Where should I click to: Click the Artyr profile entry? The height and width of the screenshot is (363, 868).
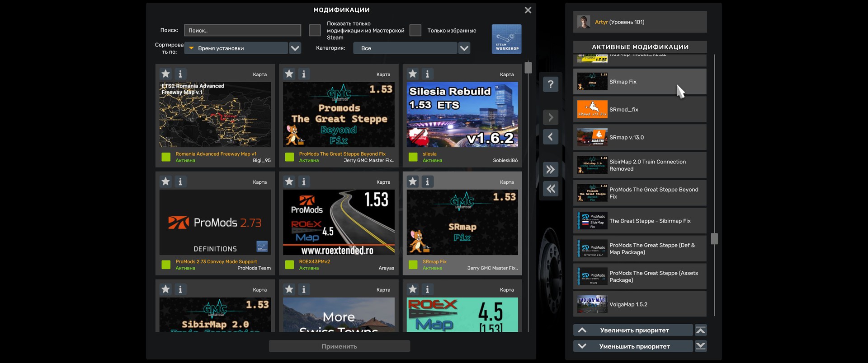tap(640, 22)
